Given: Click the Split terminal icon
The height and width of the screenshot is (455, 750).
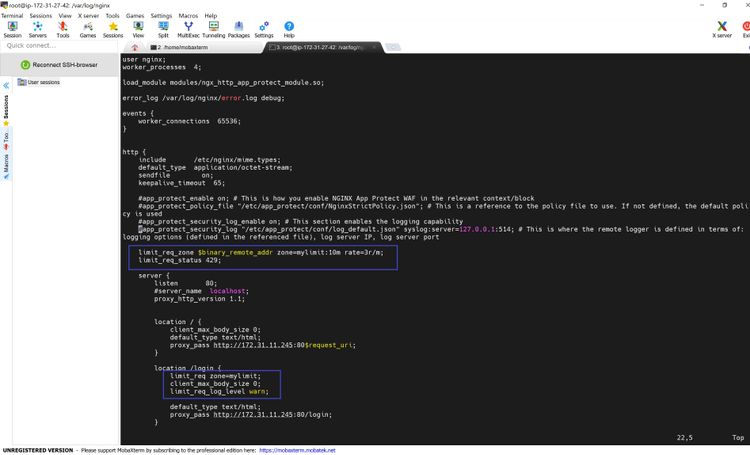Looking at the screenshot, I should point(163,28).
